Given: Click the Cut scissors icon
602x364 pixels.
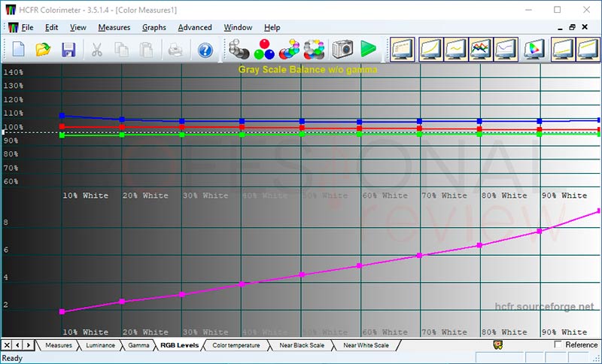Looking at the screenshot, I should (x=97, y=50).
